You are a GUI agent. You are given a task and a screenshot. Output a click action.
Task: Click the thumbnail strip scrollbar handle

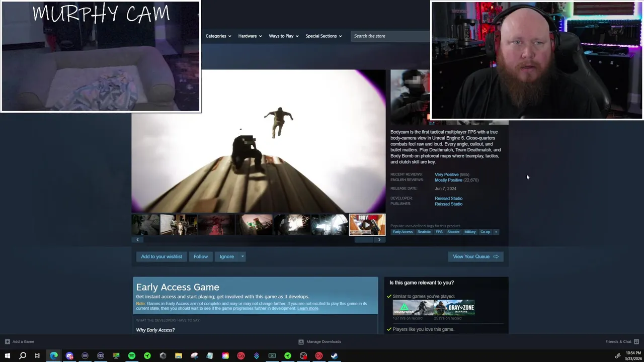pyautogui.click(x=364, y=240)
